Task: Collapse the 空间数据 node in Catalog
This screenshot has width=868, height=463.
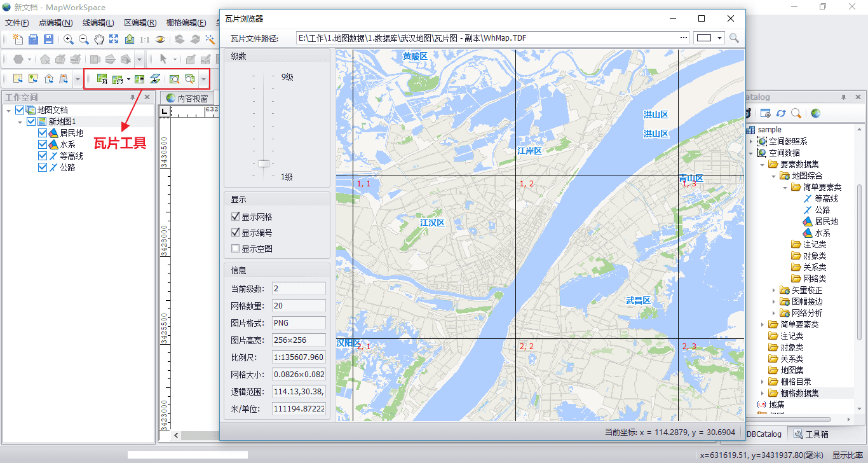Action: [x=751, y=153]
